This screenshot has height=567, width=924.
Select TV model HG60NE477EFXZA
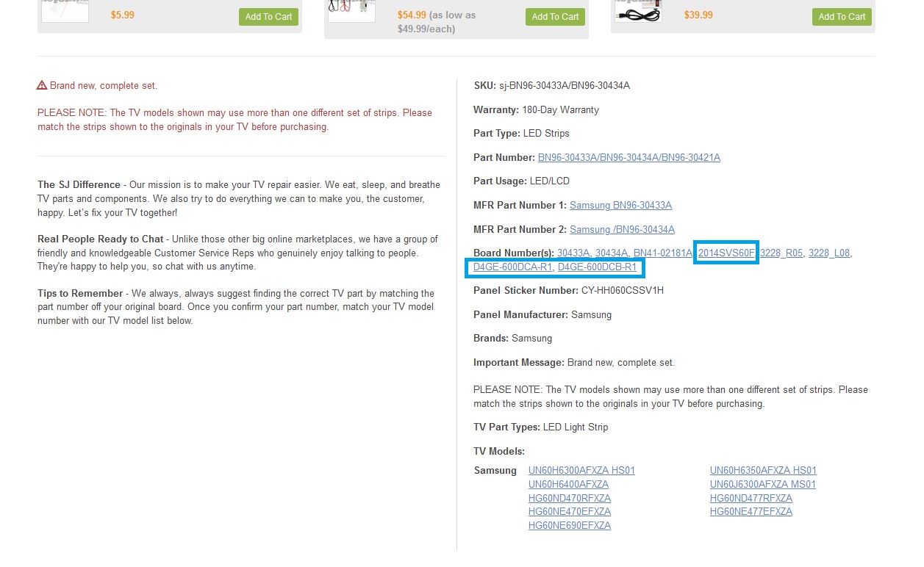coord(751,512)
